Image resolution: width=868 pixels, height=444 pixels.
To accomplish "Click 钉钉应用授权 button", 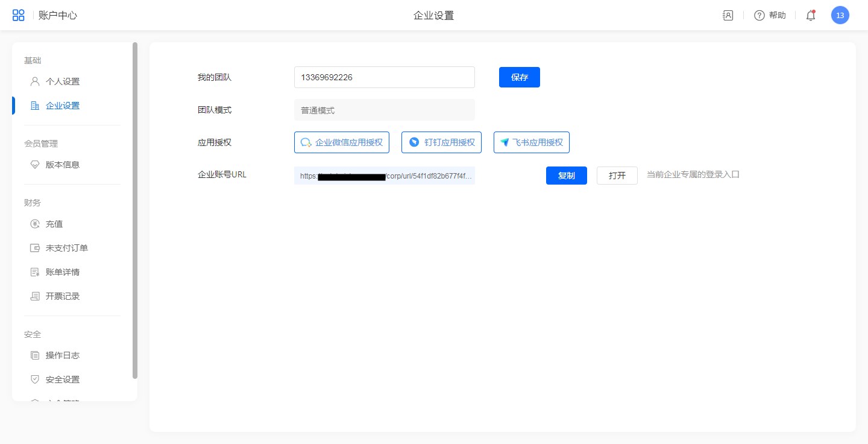I will 441,142.
